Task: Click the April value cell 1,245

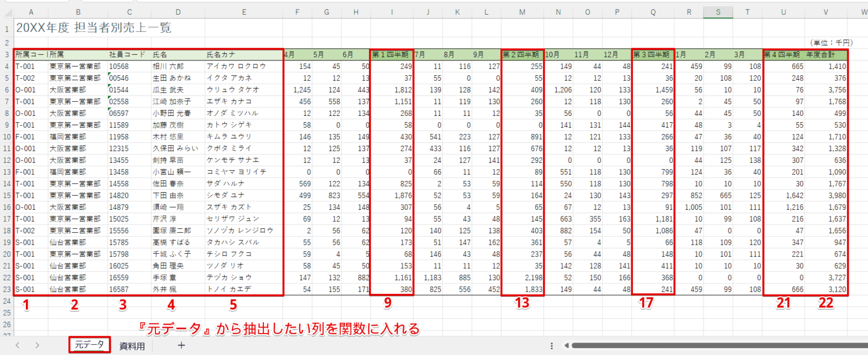Action: pyautogui.click(x=297, y=90)
